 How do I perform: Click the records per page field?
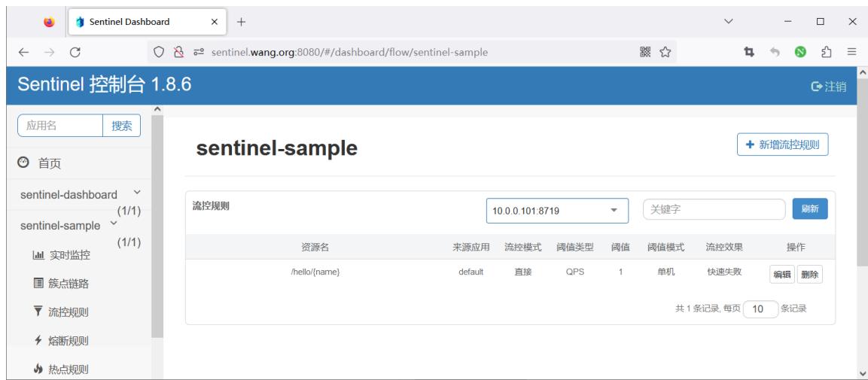pos(760,309)
